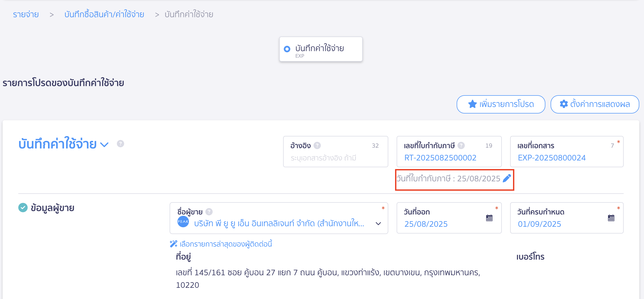644x299 pixels.
Task: Go to รายจ่าย in the breadcrumb
Action: point(26,14)
